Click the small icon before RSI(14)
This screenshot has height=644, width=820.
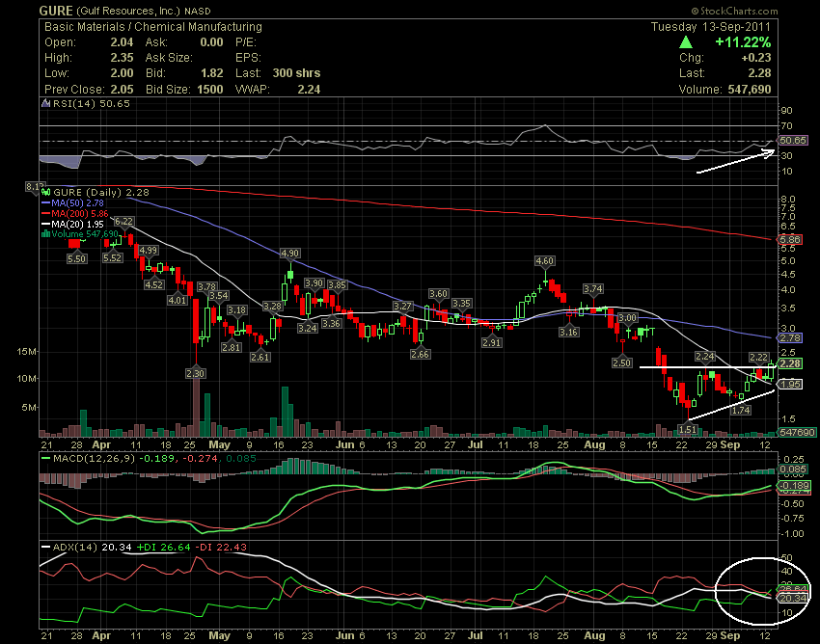[45, 103]
